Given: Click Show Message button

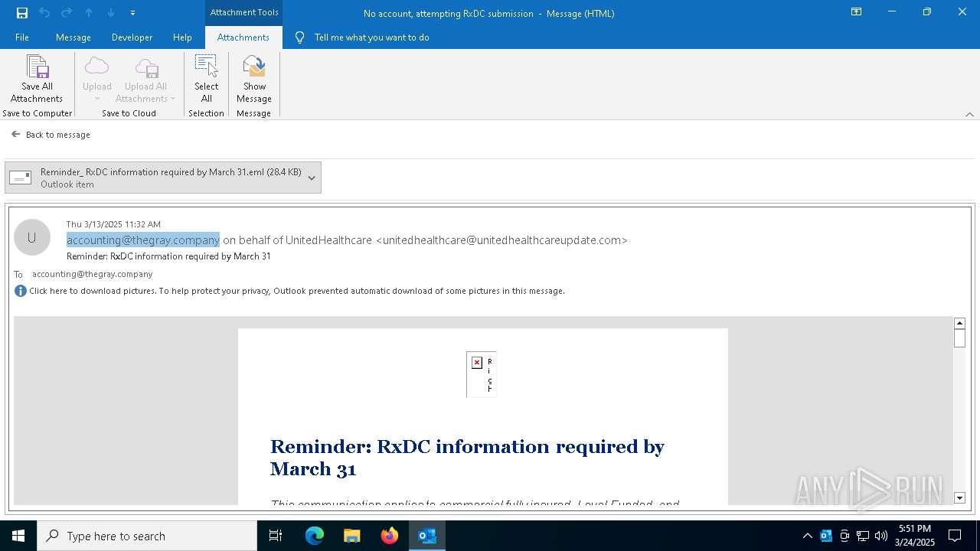Looking at the screenshot, I should pos(254,79).
